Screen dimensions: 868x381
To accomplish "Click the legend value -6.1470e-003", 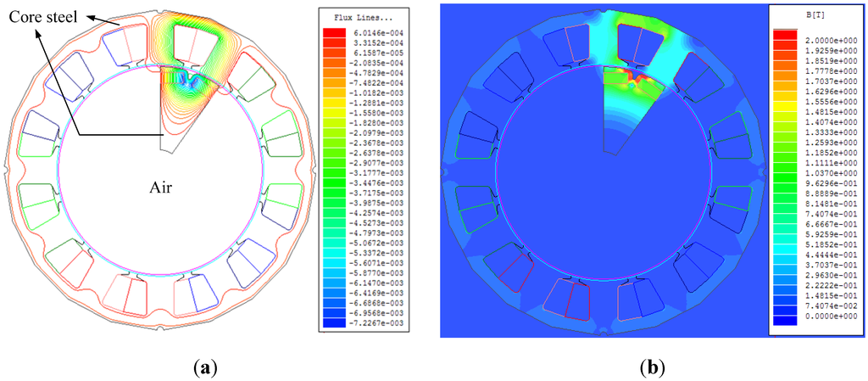I will click(376, 283).
